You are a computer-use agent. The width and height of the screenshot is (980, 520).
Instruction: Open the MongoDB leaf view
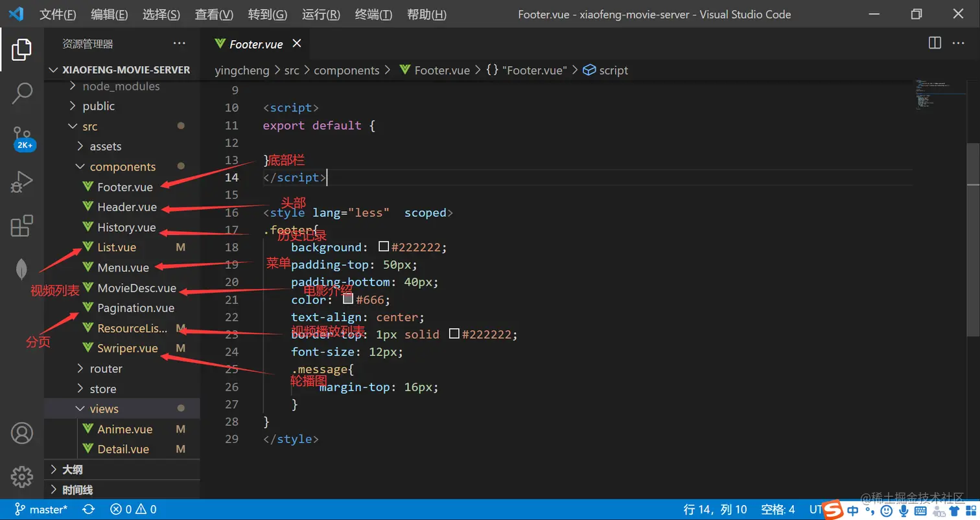pyautogui.click(x=22, y=270)
